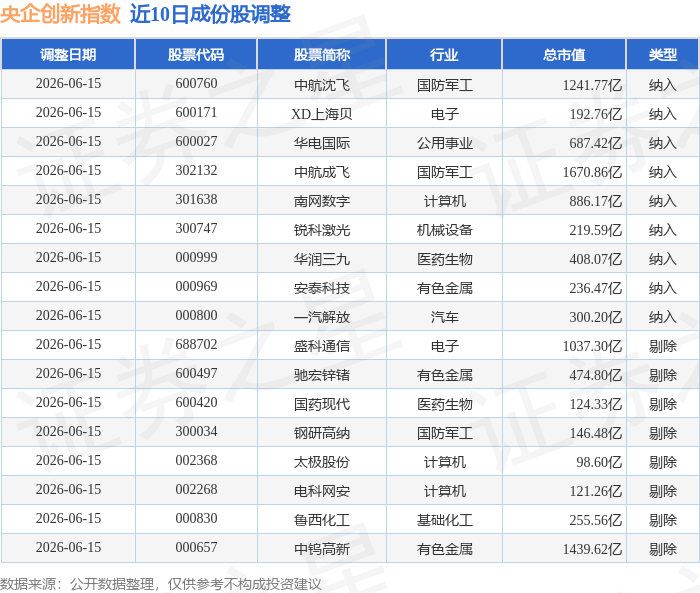Click the 调整日期 column header

68,54
